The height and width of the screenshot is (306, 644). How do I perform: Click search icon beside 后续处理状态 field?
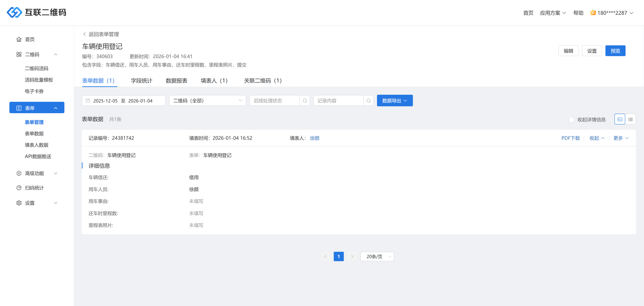click(305, 101)
